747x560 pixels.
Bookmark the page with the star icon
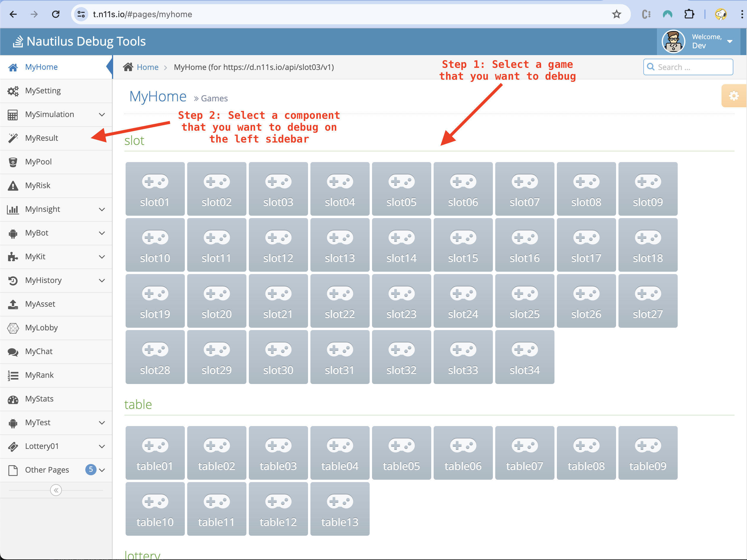[x=616, y=14]
